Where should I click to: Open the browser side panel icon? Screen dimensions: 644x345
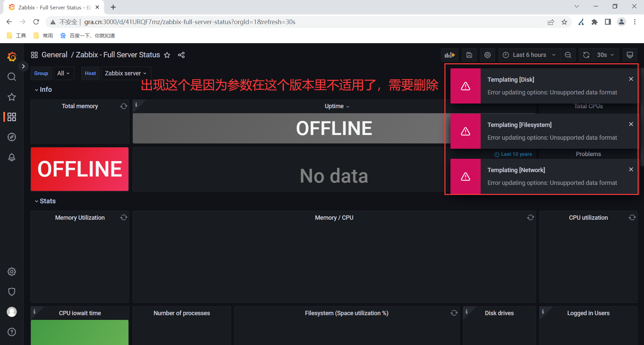tap(608, 22)
